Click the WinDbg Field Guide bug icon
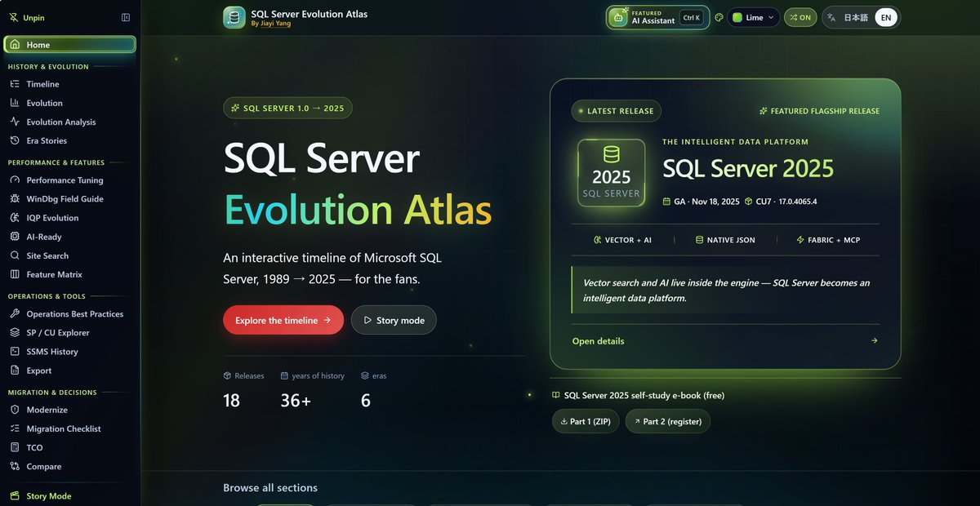 (15, 198)
